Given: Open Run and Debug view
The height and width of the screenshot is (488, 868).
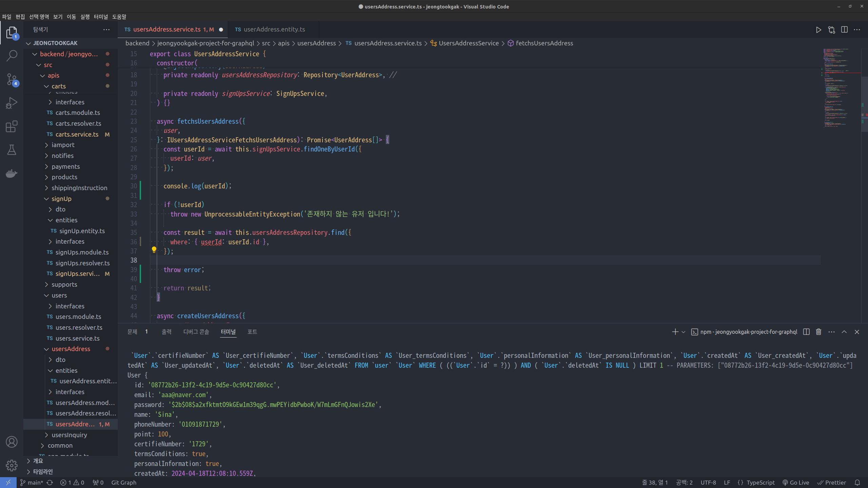Looking at the screenshot, I should (x=12, y=103).
